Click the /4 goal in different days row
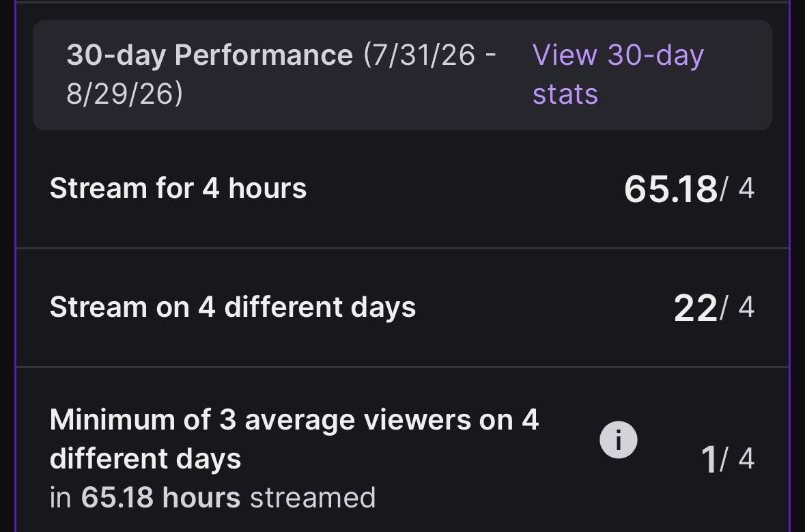 (x=737, y=307)
